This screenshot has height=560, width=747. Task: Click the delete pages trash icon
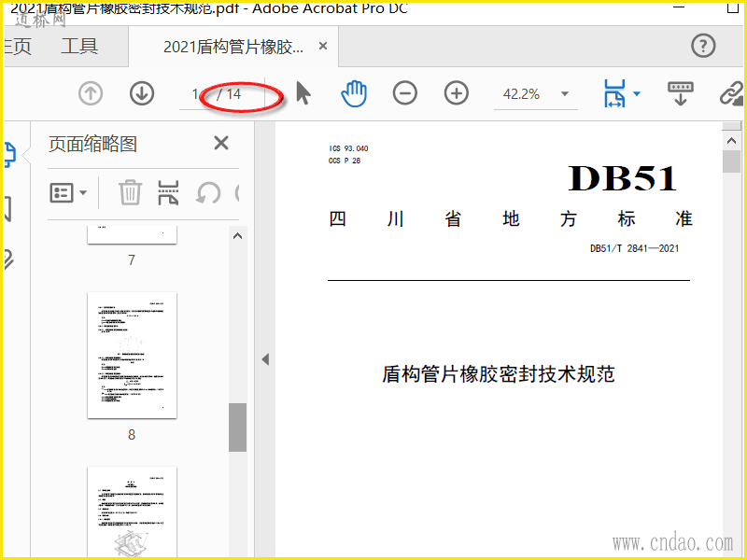click(x=130, y=193)
